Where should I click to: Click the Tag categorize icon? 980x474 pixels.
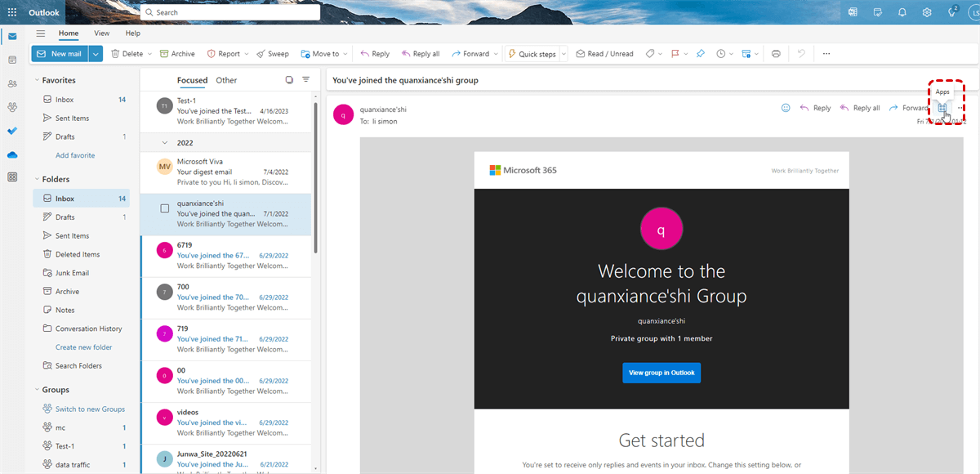(x=650, y=54)
